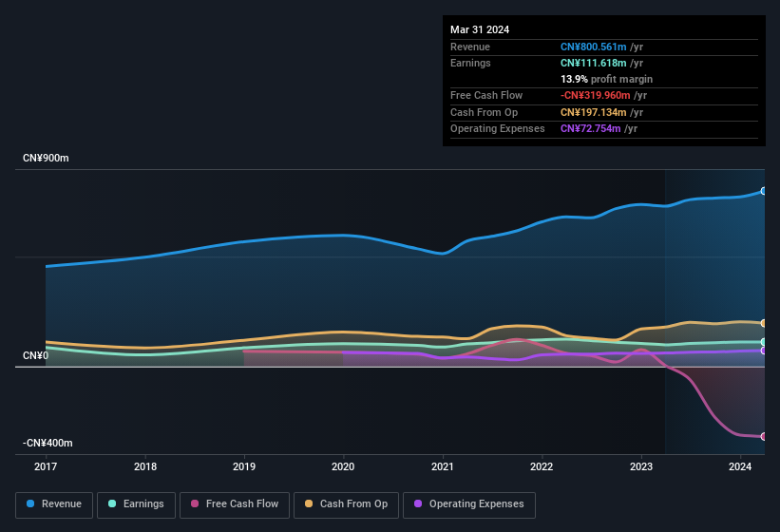Click the teal Earnings endpoint marker
The height and width of the screenshot is (532, 780).
point(764,342)
